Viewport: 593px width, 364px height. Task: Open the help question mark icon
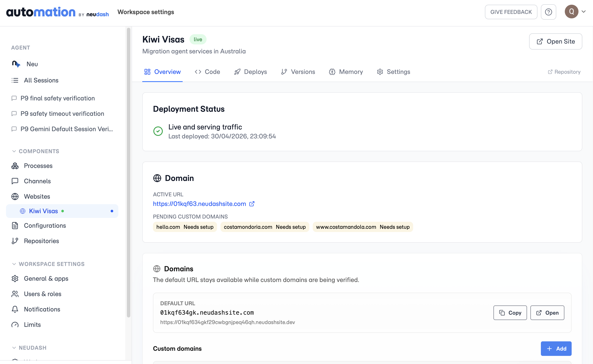click(x=549, y=12)
